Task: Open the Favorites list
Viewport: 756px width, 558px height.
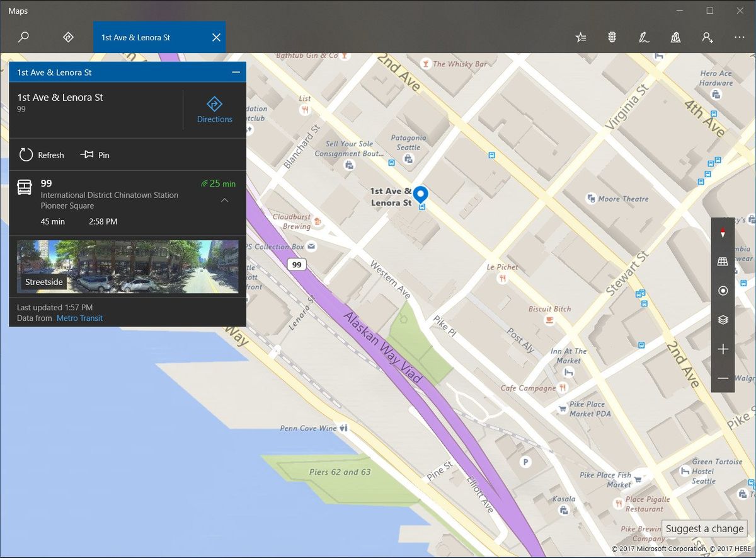Action: pos(580,37)
